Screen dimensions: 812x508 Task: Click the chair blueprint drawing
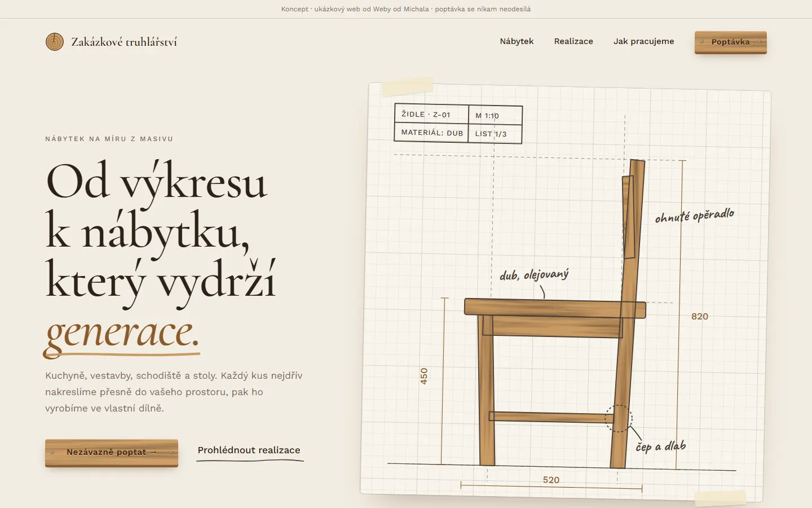(566, 292)
